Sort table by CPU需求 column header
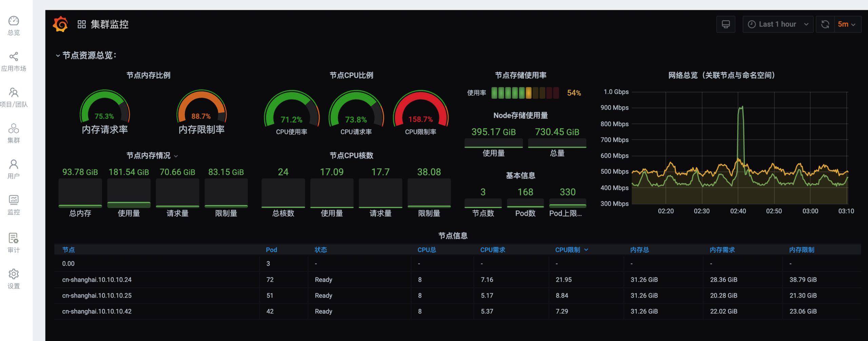Image resolution: width=868 pixels, height=341 pixels. (x=492, y=250)
